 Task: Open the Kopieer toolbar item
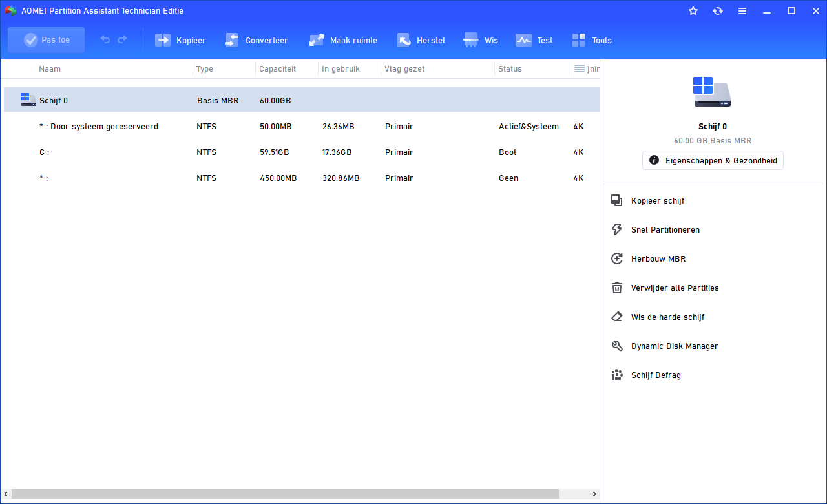tap(180, 40)
